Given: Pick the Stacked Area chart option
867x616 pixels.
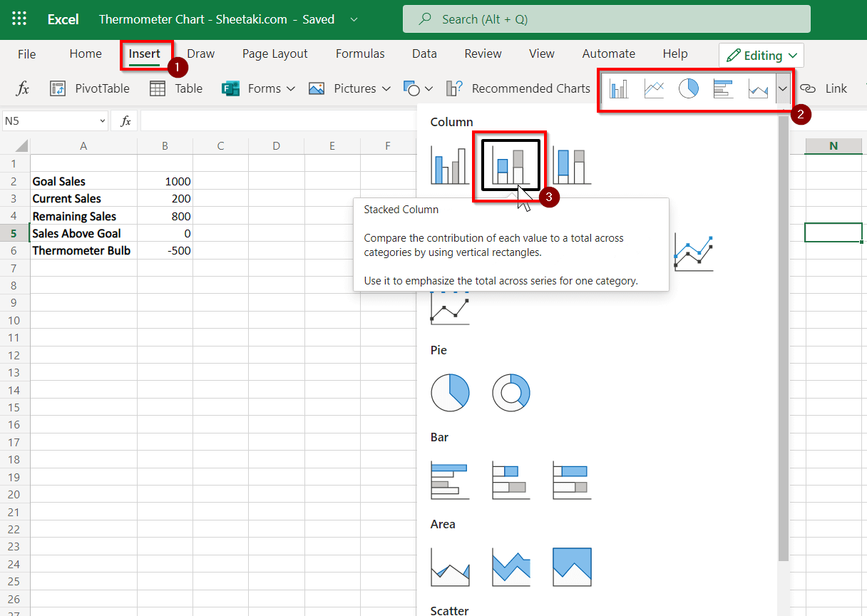Looking at the screenshot, I should point(511,567).
